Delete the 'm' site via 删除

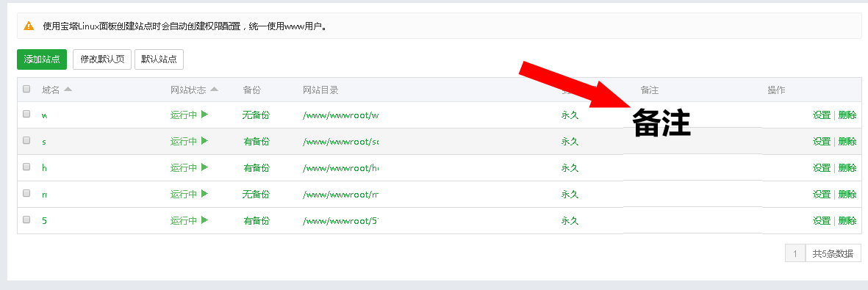[847, 195]
